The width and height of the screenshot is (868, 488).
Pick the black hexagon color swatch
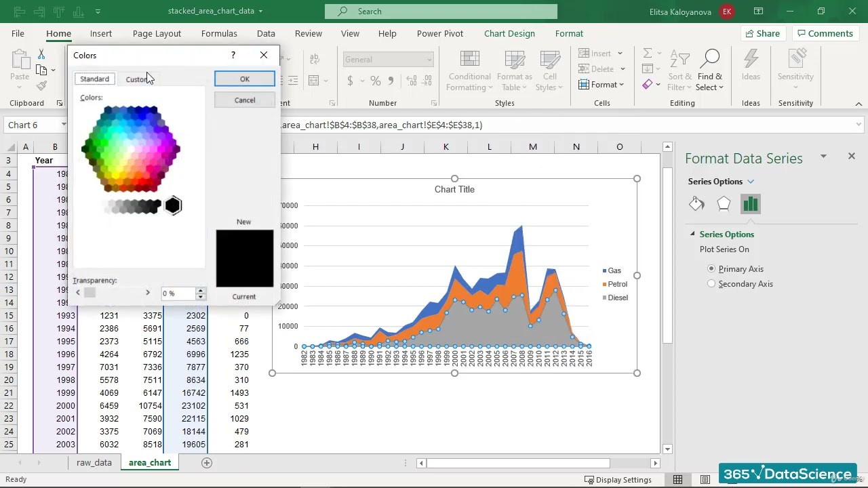point(173,205)
